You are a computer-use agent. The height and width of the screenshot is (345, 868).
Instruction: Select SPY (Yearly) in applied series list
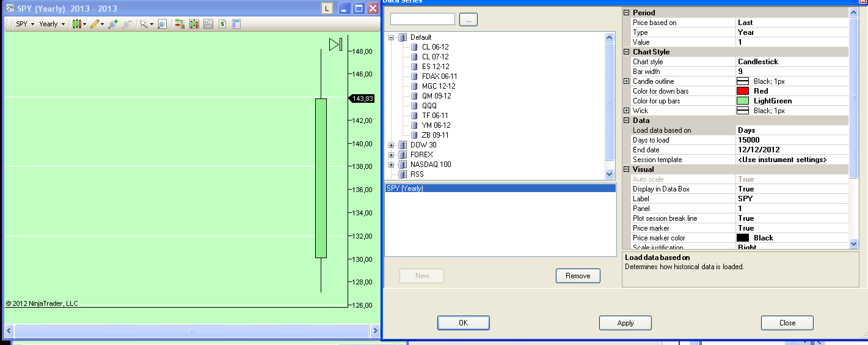click(500, 188)
